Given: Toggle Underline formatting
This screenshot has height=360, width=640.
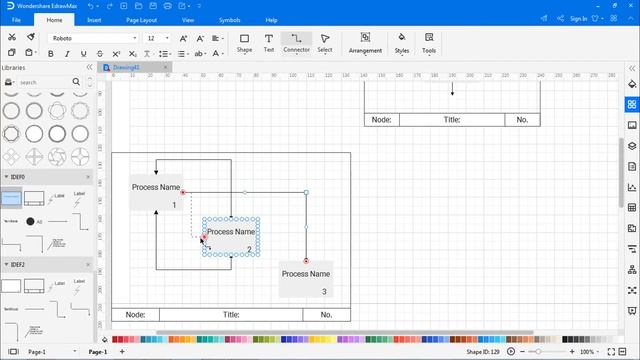Looking at the screenshot, I should 84,54.
